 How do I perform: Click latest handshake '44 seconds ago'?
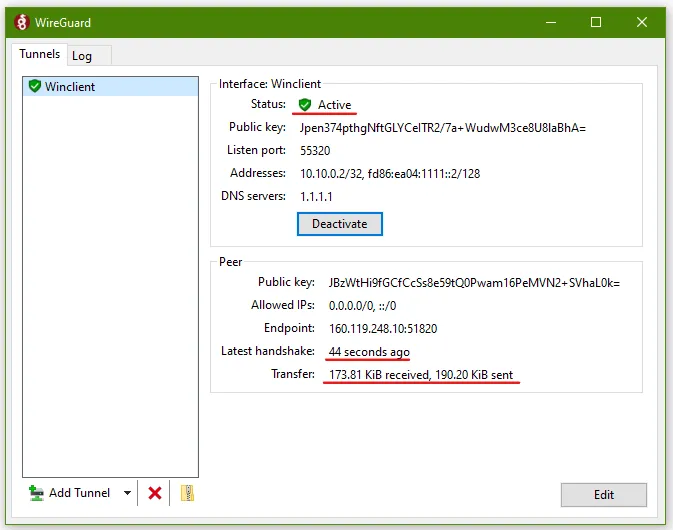369,352
